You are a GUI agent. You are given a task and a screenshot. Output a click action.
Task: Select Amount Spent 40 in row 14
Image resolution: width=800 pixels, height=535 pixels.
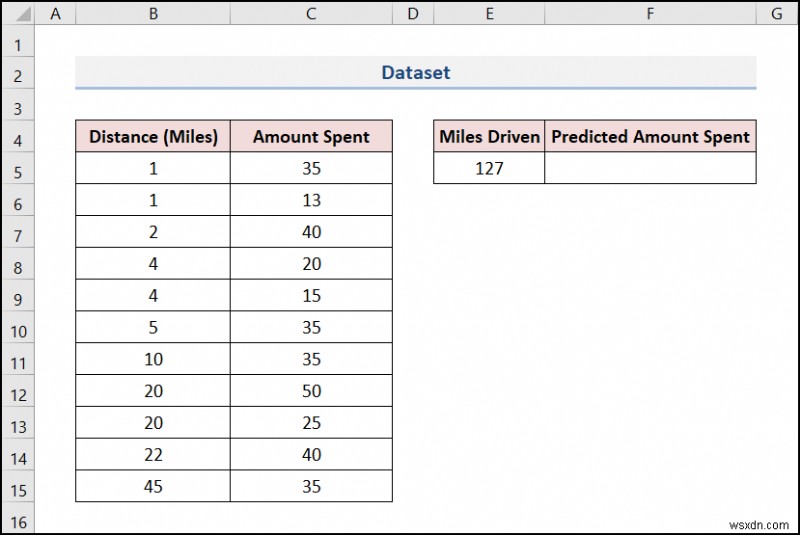pos(311,454)
